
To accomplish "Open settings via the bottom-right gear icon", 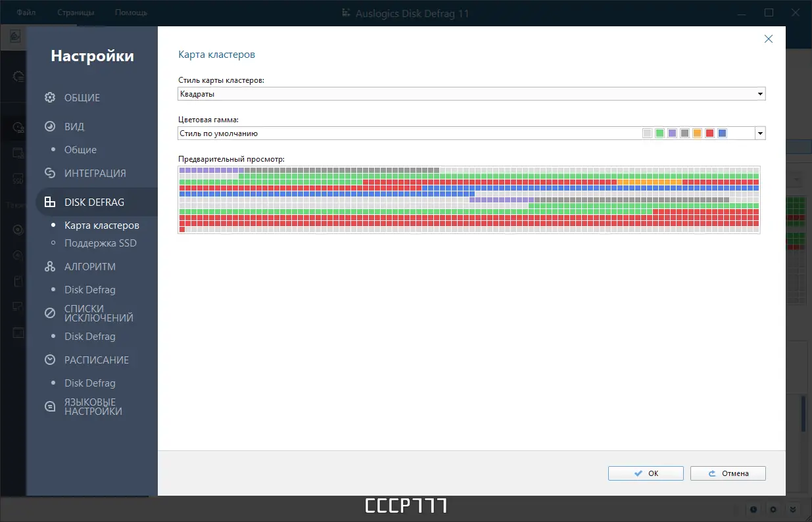I will pos(772,509).
